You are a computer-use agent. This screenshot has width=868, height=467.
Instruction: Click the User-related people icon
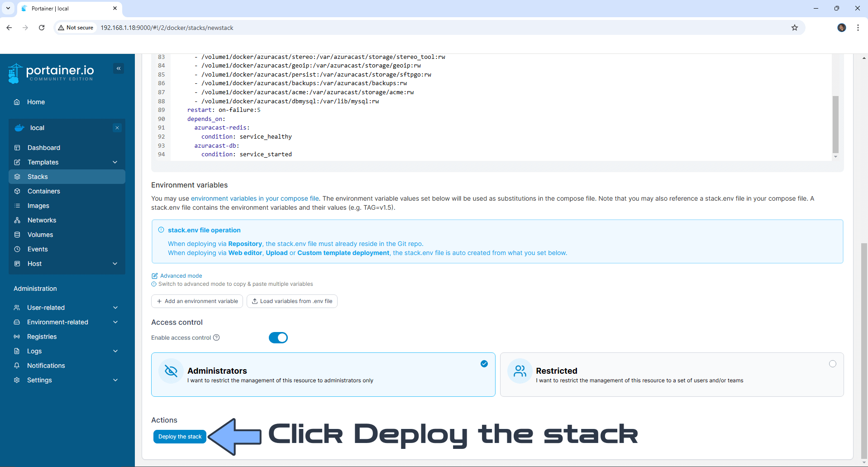pyautogui.click(x=17, y=308)
